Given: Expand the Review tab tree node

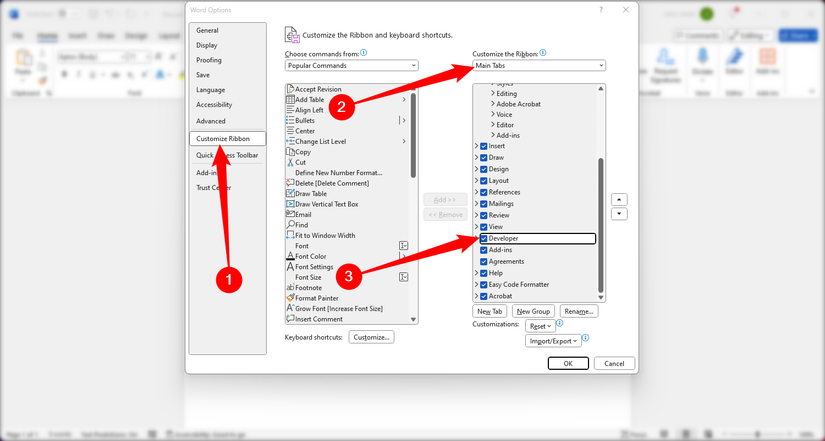Looking at the screenshot, I should tap(477, 215).
